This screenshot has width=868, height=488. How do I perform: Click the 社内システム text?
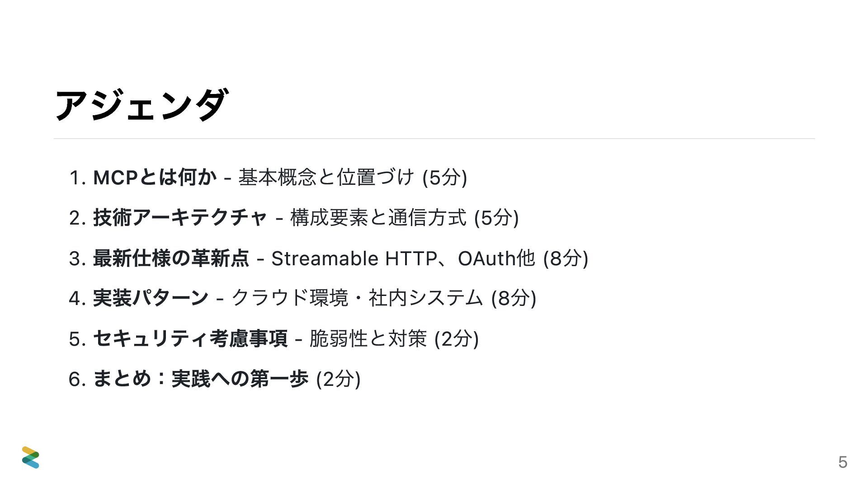pyautogui.click(x=425, y=298)
